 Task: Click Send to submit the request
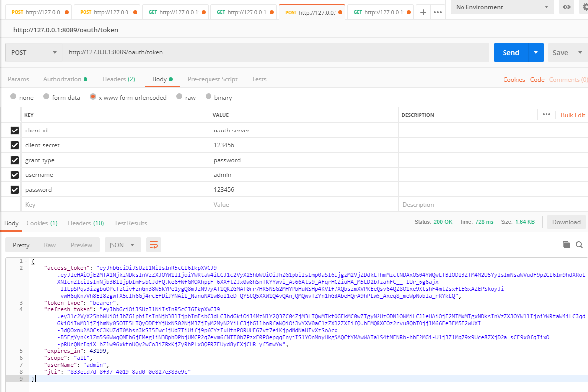click(x=511, y=52)
